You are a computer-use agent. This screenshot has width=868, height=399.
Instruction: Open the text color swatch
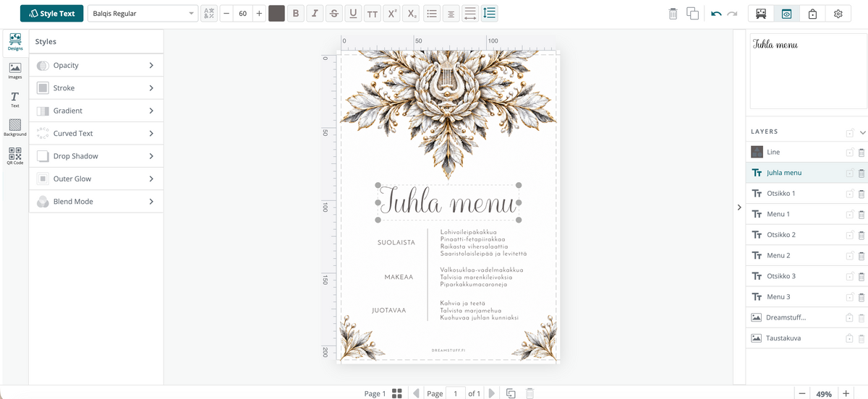coord(276,14)
